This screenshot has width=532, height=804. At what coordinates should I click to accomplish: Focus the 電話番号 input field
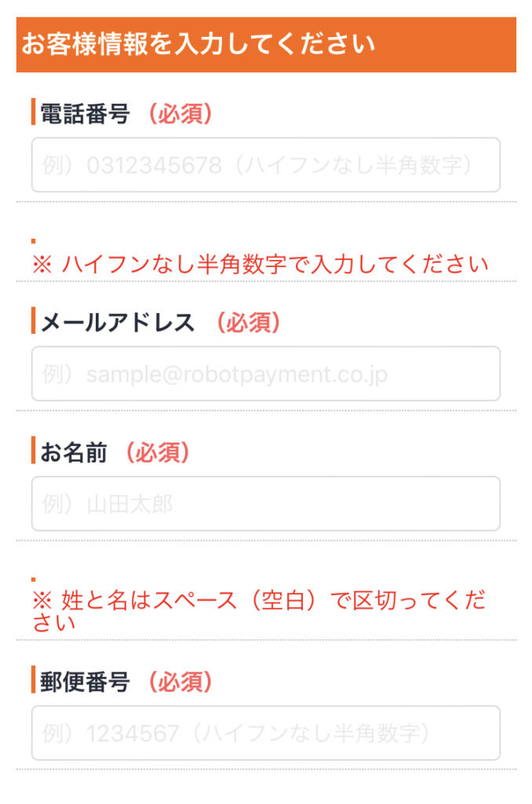(265, 165)
